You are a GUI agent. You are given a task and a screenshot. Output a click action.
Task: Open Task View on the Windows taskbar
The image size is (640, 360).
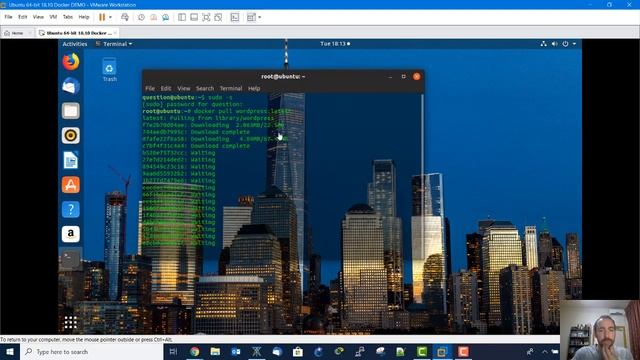tap(173, 351)
